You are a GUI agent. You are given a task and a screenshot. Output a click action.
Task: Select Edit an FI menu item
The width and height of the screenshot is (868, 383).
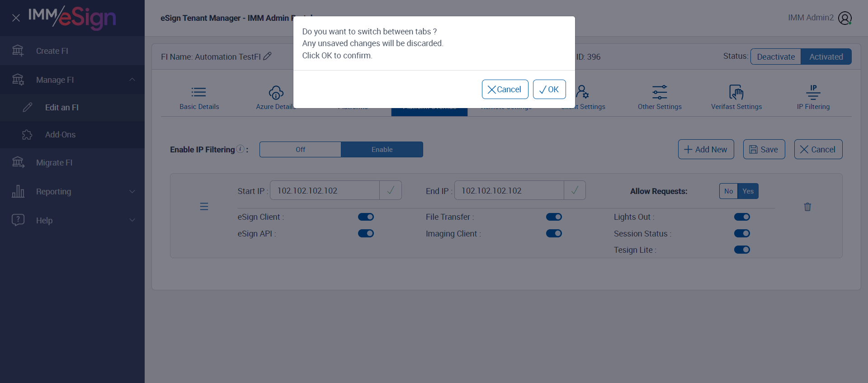point(72,107)
